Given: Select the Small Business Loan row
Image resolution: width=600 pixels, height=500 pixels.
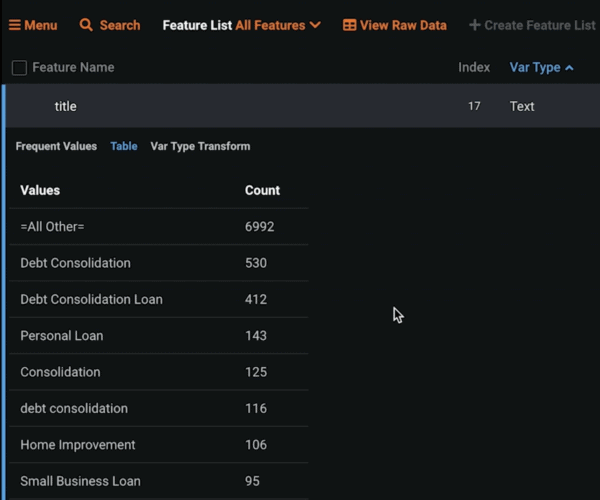Looking at the screenshot, I should click(x=159, y=481).
